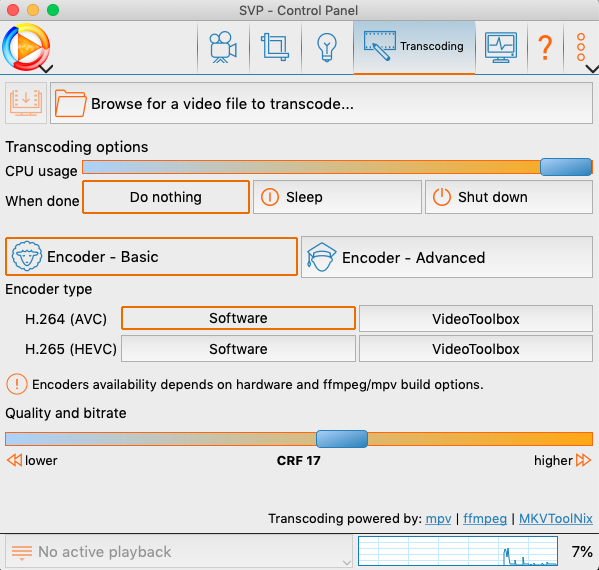Viewport: 599px width, 570px height.
Task: Expand the chevron beside the SVP logo
Action: (46, 69)
